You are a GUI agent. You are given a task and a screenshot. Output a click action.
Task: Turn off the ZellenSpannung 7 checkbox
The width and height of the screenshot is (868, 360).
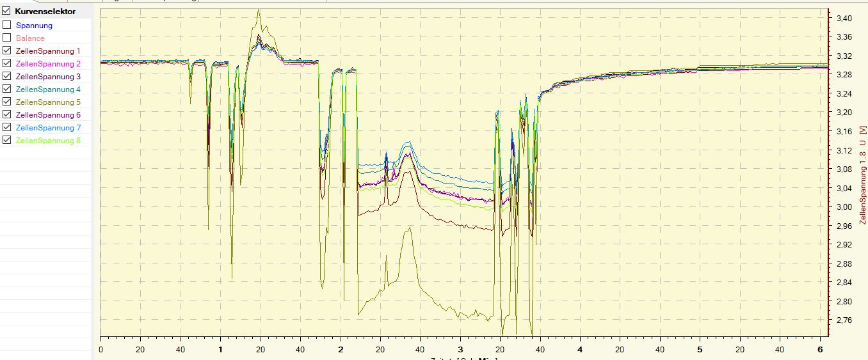tap(6, 127)
